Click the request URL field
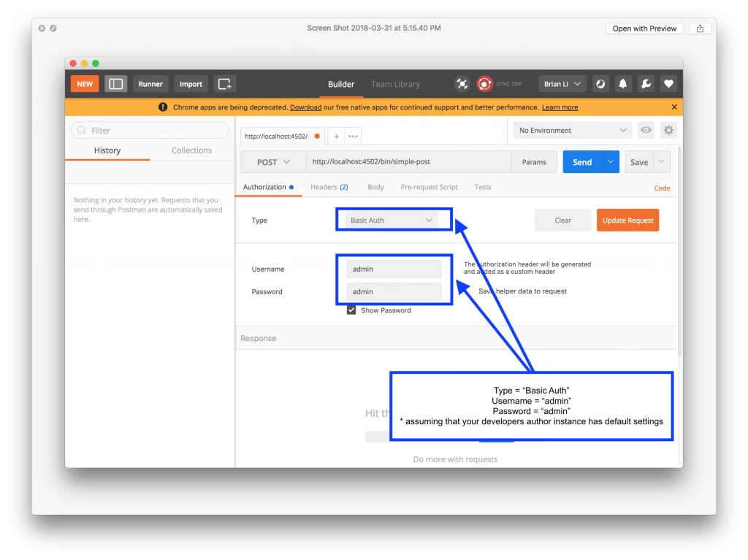 coord(408,161)
